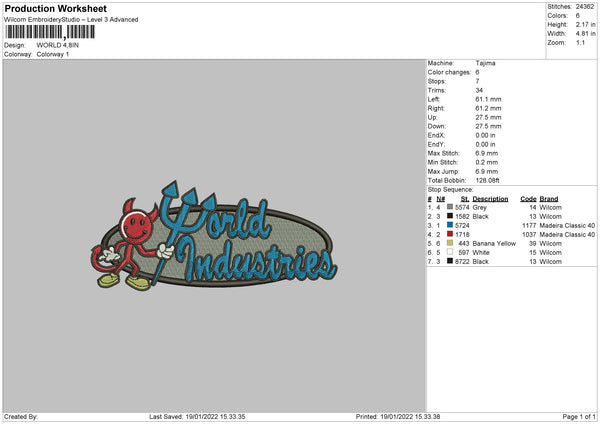Click the 'Design:' label
The height and width of the screenshot is (424, 600).
click(x=15, y=45)
